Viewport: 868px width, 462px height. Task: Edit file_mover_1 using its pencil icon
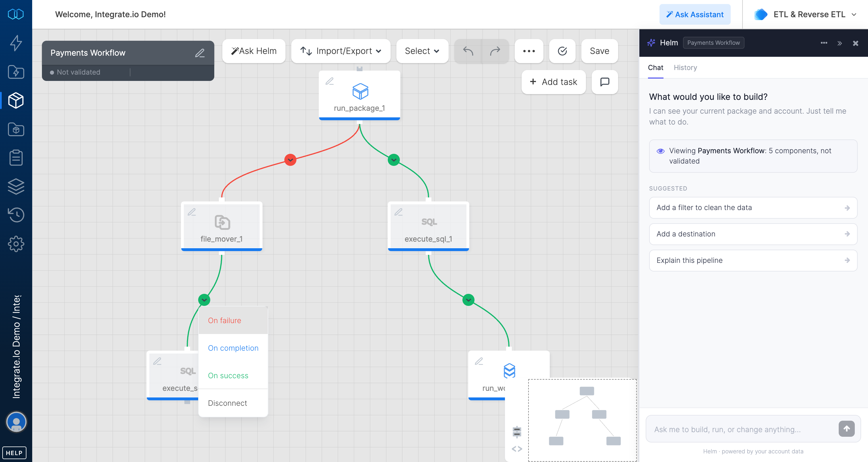[x=192, y=212]
